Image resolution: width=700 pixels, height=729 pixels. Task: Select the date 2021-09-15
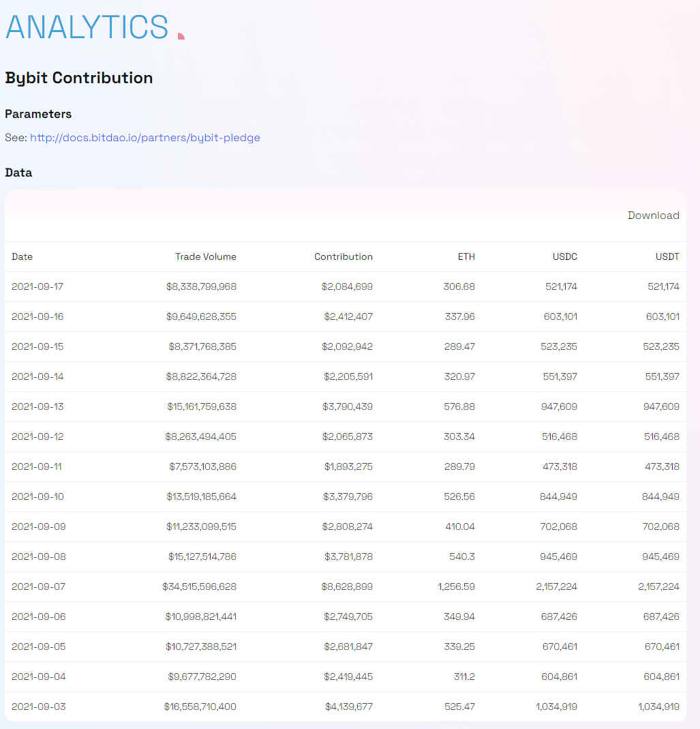pyautogui.click(x=37, y=346)
